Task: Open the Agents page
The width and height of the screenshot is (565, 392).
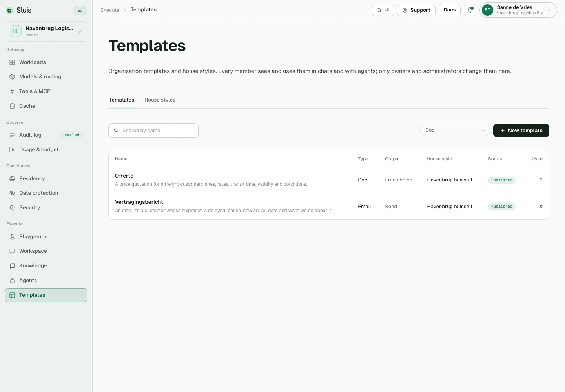Action: pos(46,281)
